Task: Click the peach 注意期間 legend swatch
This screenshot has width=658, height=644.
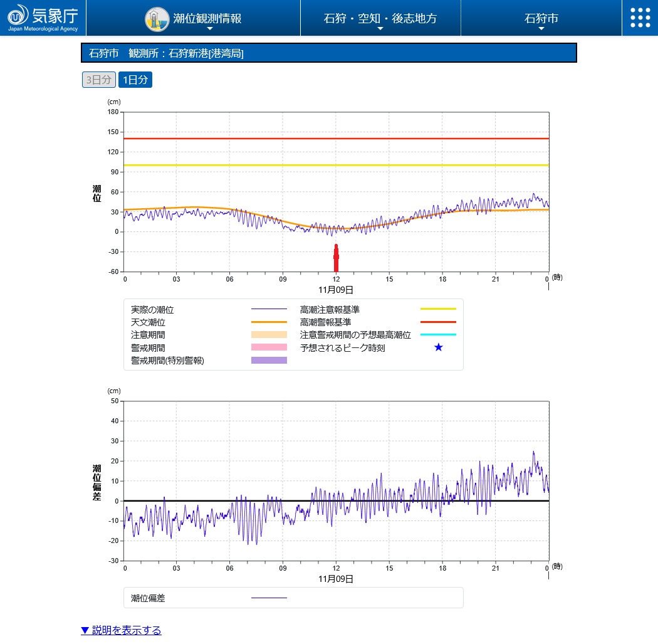Action: point(269,335)
